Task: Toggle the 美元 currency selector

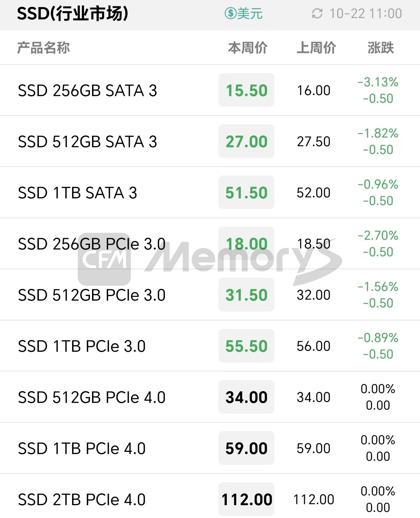Action: (x=244, y=14)
